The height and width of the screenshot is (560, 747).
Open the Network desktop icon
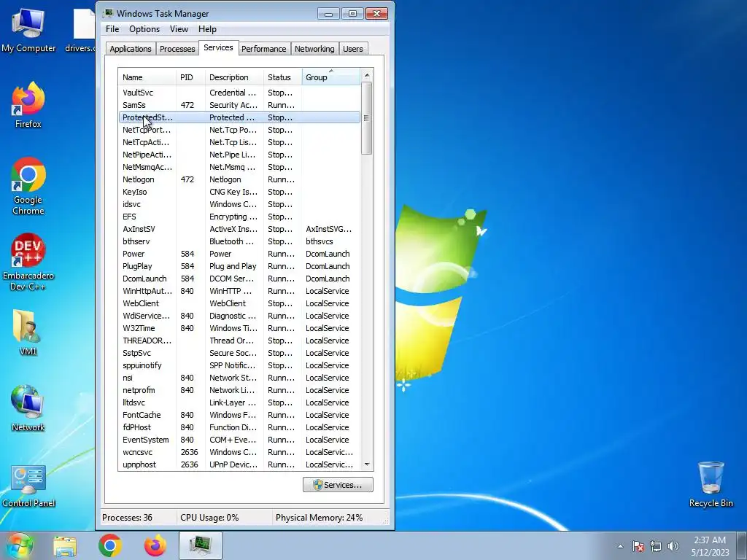(x=28, y=408)
